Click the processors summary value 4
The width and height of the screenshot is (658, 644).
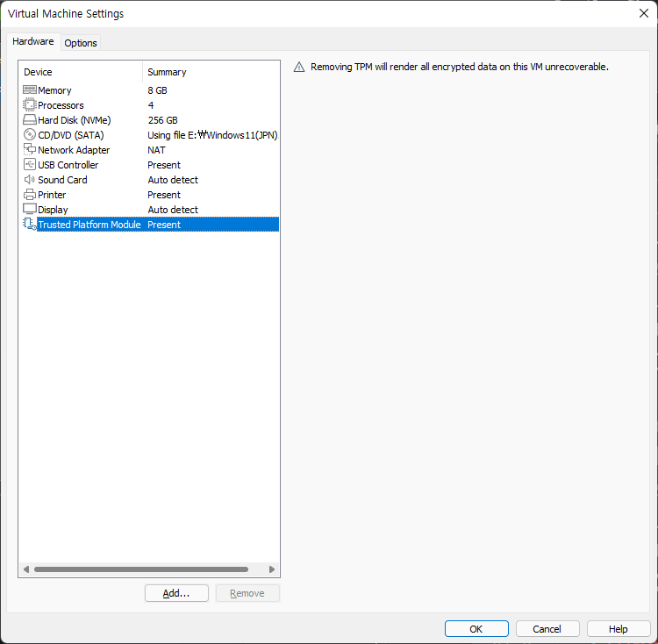click(x=151, y=105)
